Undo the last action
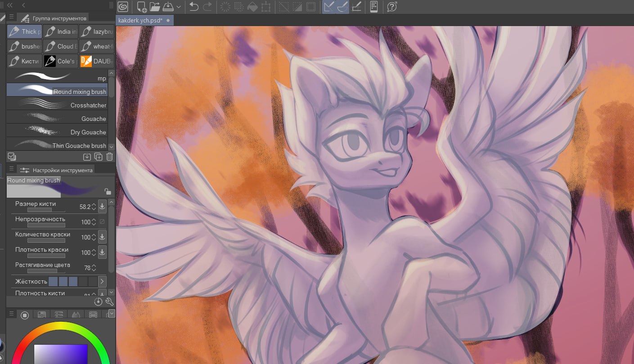Screen dimensions: 634x364 194,7
